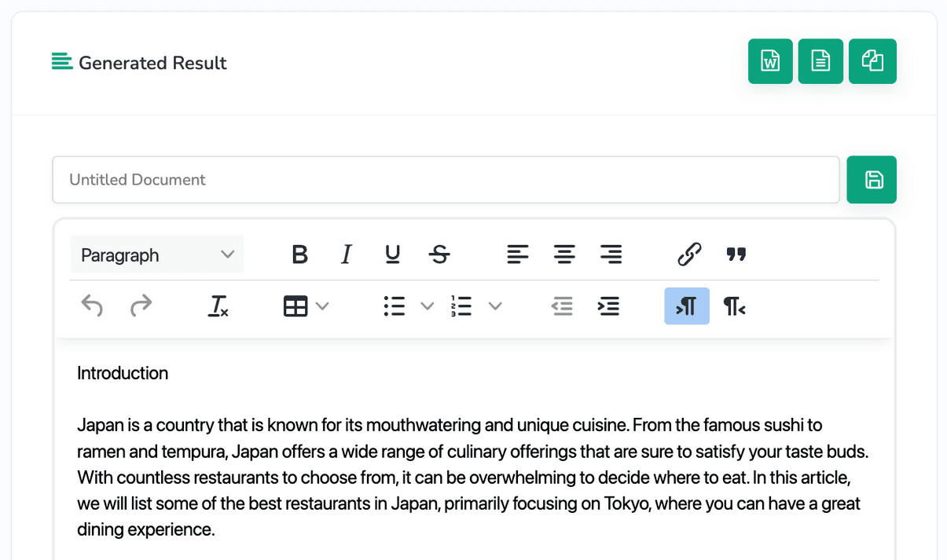
Task: Center align the text
Action: (x=564, y=254)
